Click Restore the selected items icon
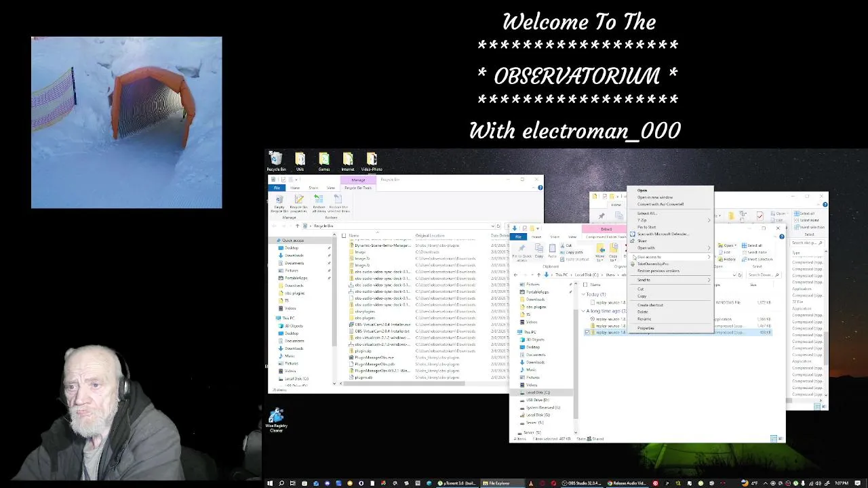This screenshot has height=488, width=868. click(x=338, y=203)
